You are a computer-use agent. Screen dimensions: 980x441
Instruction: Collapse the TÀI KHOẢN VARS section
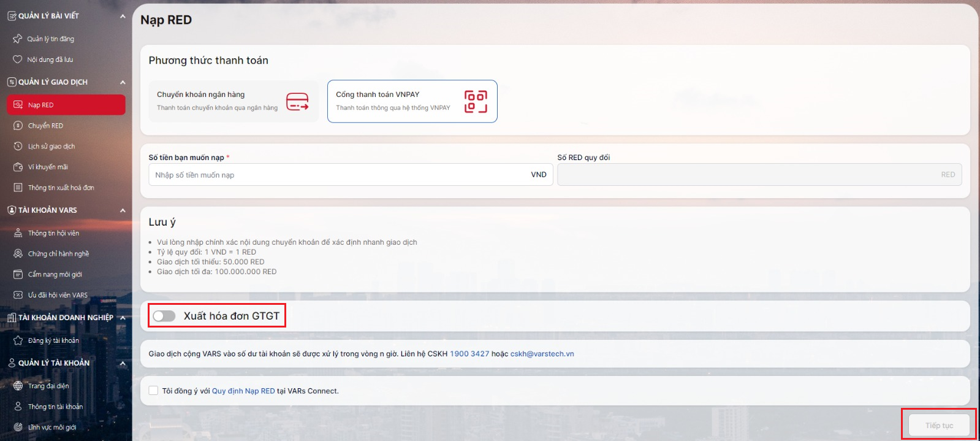123,210
